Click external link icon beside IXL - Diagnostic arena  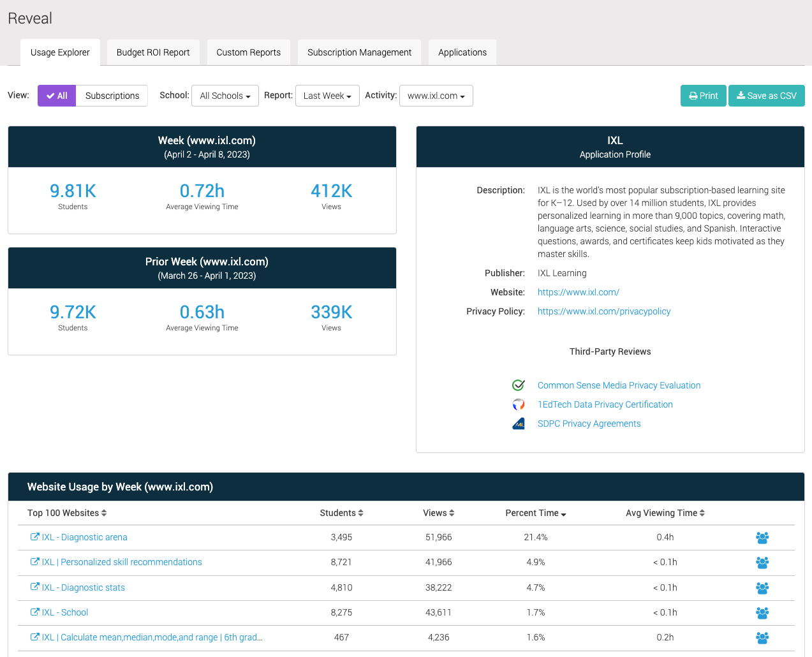pos(35,536)
